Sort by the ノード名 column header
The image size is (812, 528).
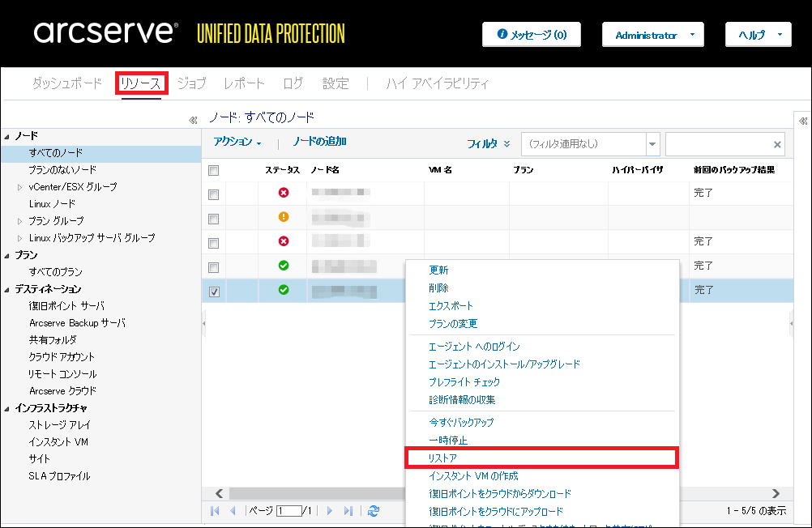click(325, 170)
